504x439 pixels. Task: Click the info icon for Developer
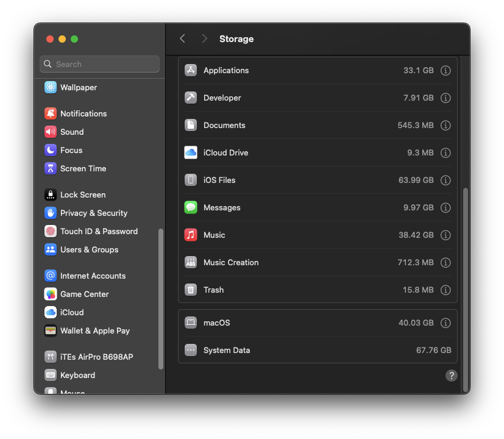pos(445,98)
